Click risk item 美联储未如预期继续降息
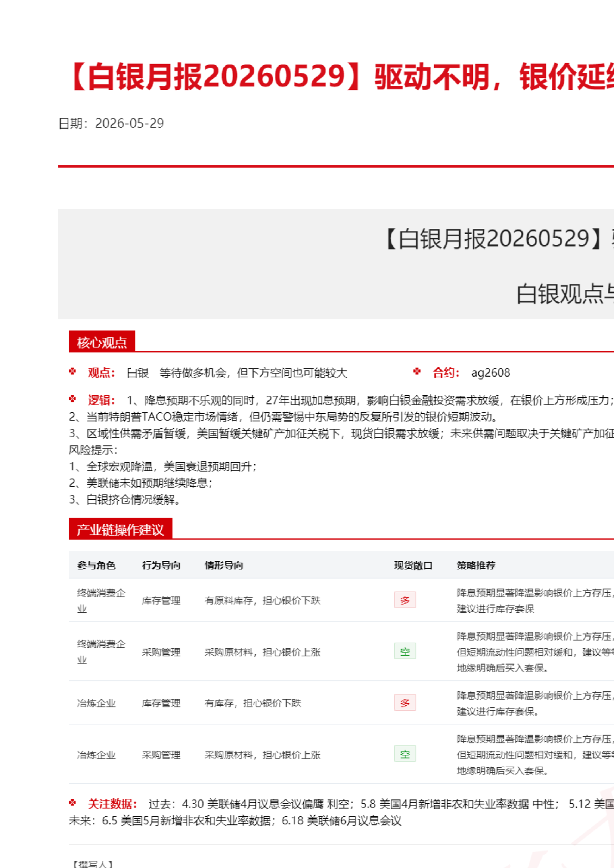614x868 pixels. tap(141, 483)
